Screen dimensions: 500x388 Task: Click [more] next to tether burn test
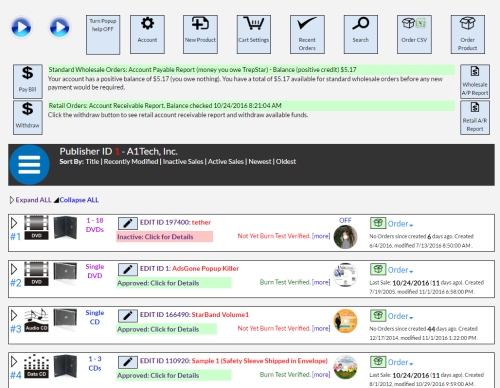coord(321,236)
